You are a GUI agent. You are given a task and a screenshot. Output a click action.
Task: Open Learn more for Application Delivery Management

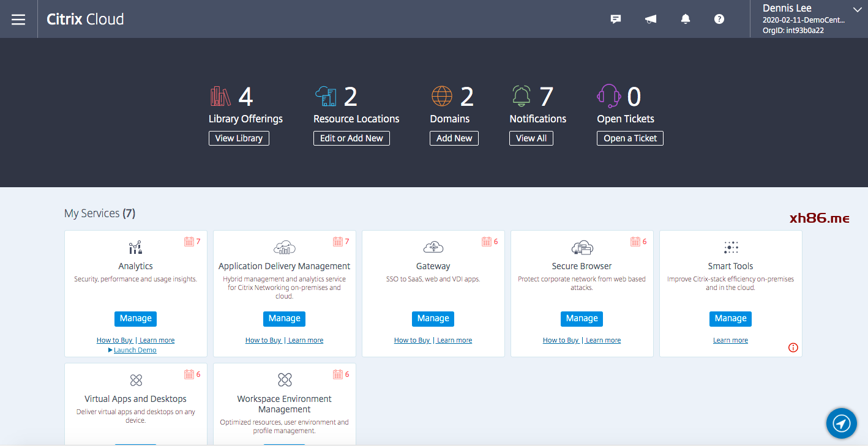[x=305, y=340]
